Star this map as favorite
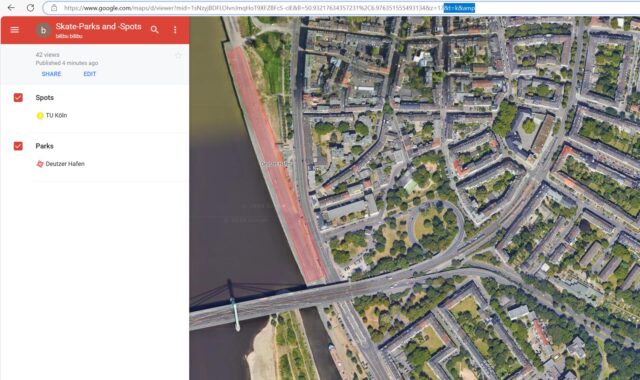Viewport: 640px width, 380px height. [178, 56]
